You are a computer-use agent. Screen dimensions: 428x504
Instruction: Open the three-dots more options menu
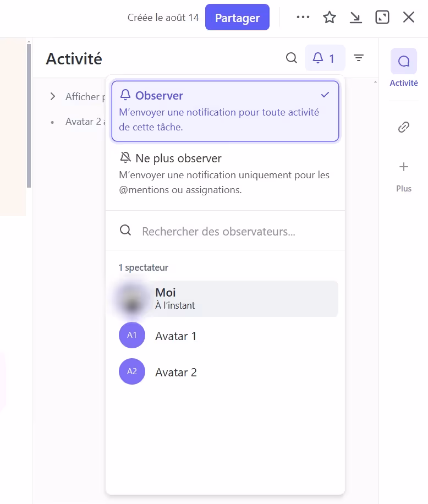303,18
